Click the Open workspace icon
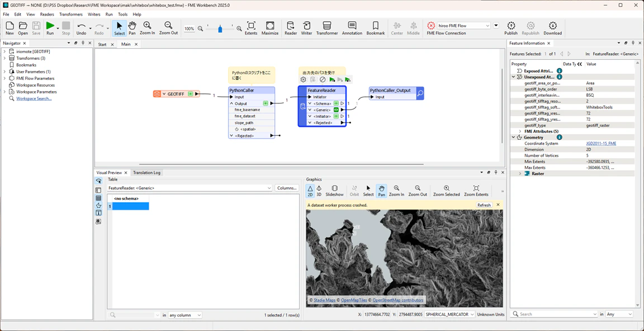644x331 pixels. [23, 28]
